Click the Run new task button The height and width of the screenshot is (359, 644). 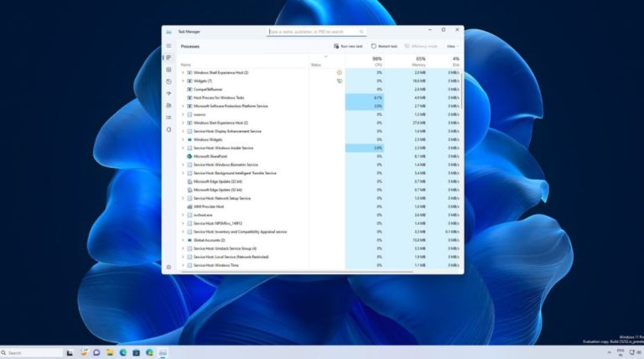coord(348,46)
